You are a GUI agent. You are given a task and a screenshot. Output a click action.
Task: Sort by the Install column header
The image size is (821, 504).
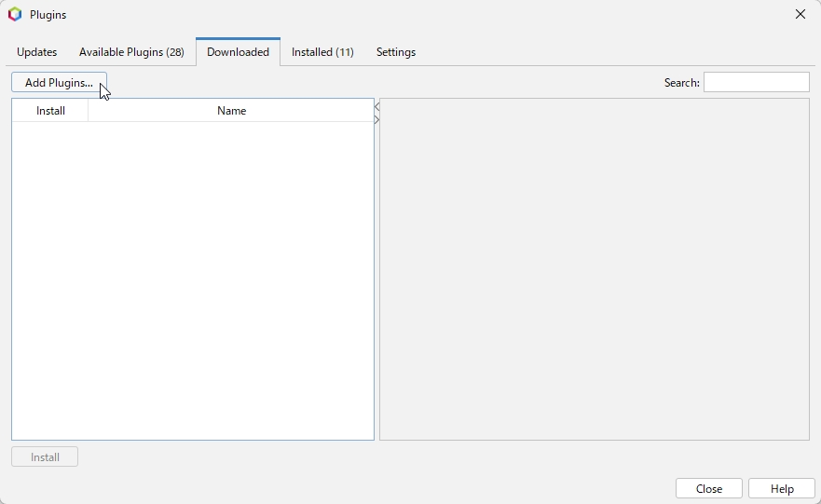[50, 111]
